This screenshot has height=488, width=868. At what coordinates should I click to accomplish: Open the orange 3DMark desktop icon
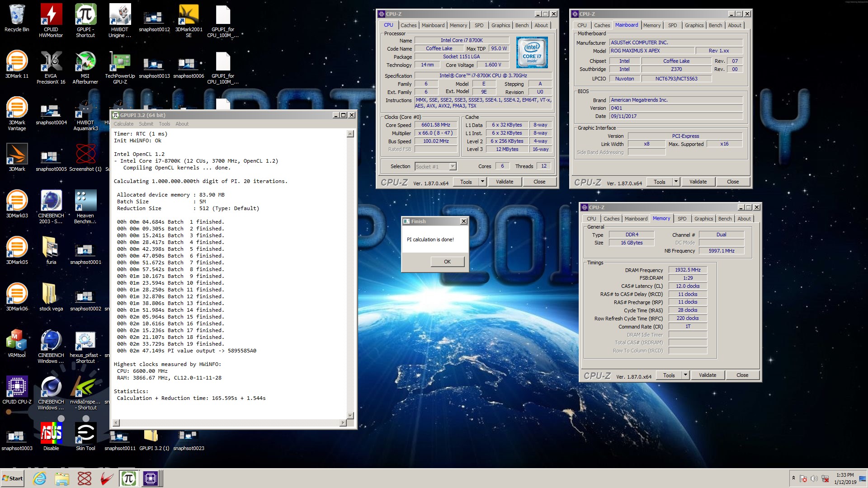point(17,157)
